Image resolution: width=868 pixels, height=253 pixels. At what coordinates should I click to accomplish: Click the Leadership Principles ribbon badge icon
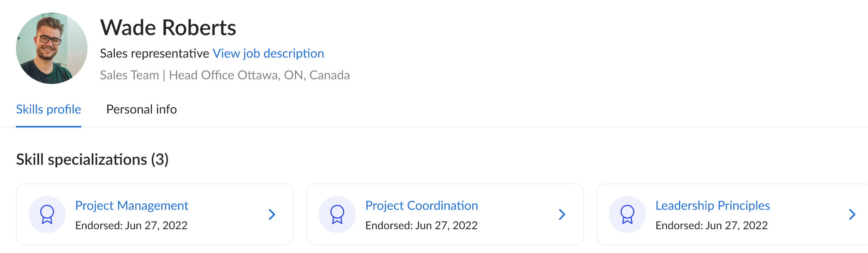[x=627, y=215]
